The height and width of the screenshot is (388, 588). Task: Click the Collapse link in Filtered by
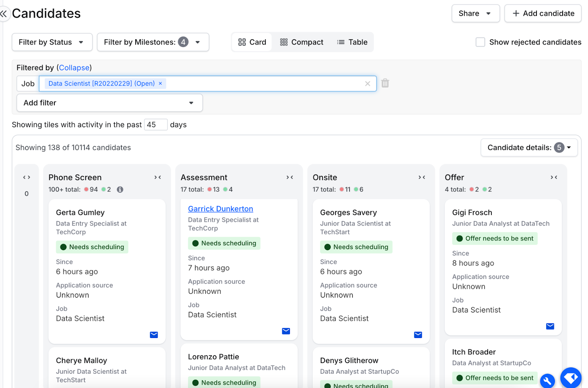74,68
